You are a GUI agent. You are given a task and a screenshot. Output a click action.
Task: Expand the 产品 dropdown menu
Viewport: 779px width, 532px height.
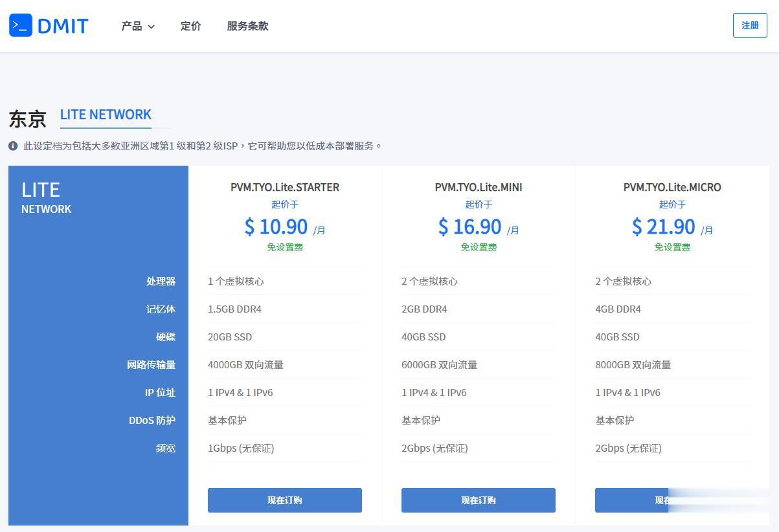click(x=138, y=26)
